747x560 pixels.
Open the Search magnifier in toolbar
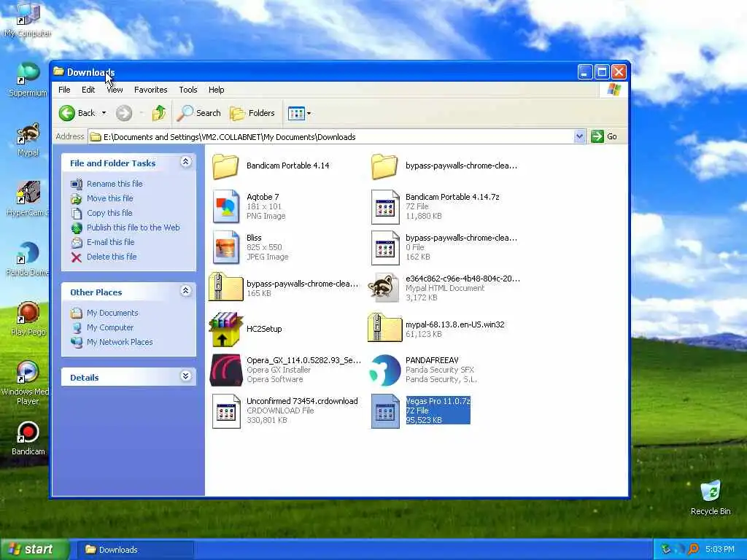[185, 113]
